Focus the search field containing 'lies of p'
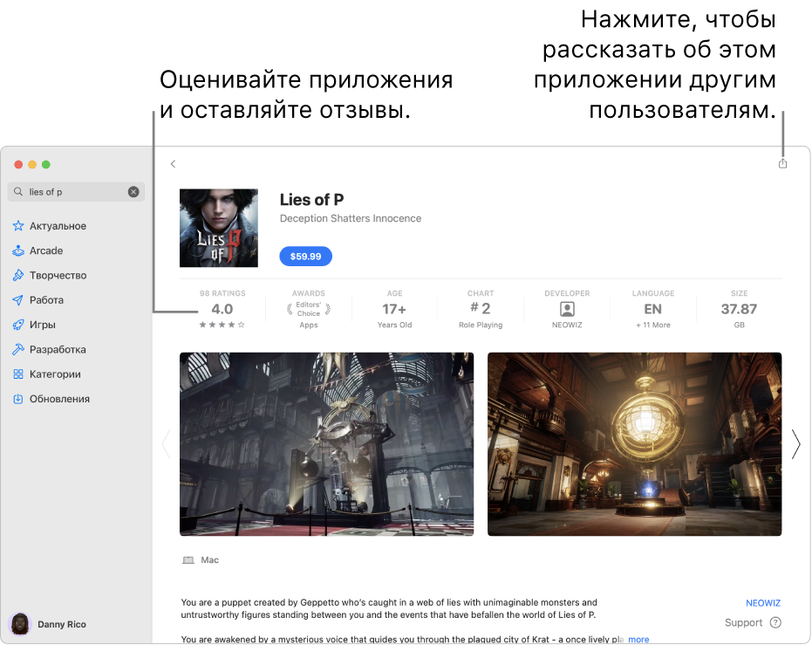The width and height of the screenshot is (812, 645). tap(76, 192)
